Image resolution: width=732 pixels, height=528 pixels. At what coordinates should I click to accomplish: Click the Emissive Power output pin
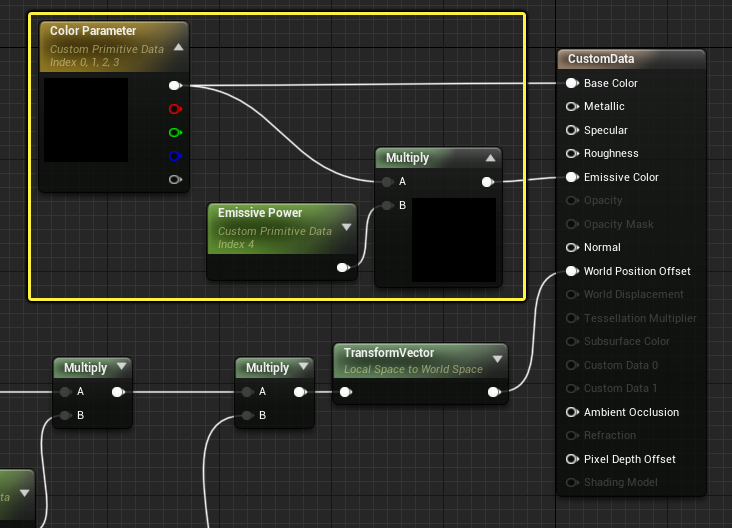[343, 268]
